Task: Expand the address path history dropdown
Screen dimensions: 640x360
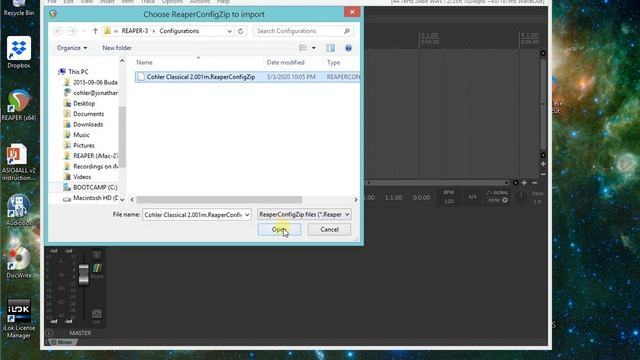Action: [229, 31]
